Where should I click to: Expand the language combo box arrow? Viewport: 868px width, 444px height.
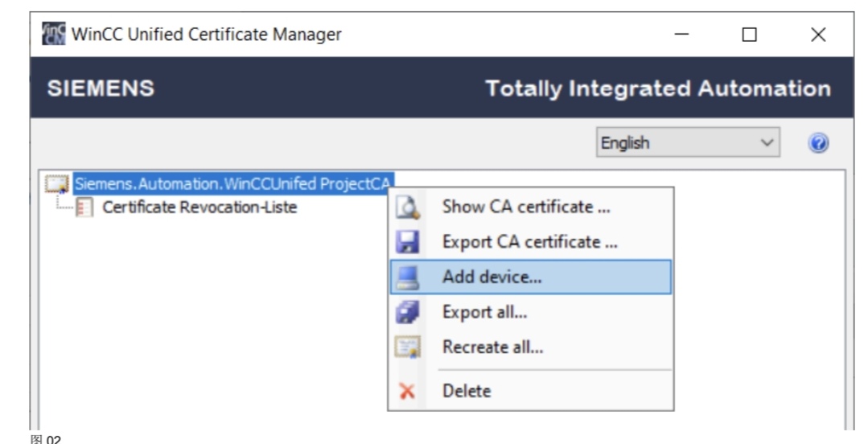[x=766, y=143]
